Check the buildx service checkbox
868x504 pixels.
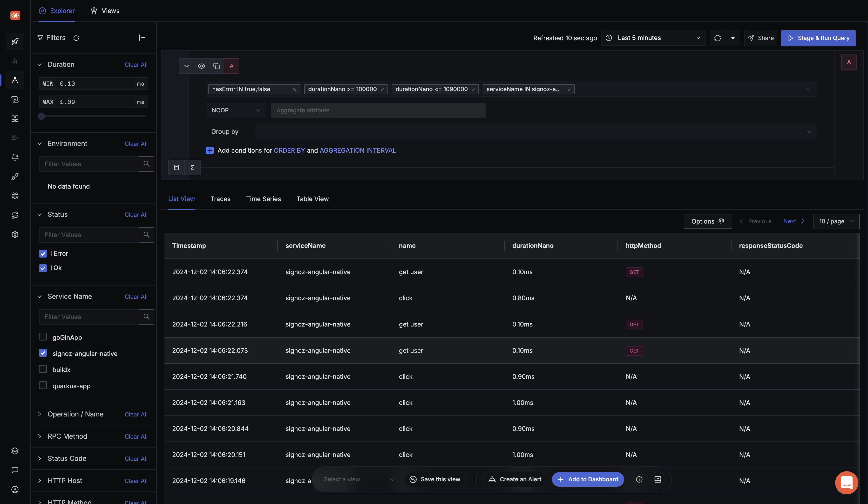pos(43,369)
